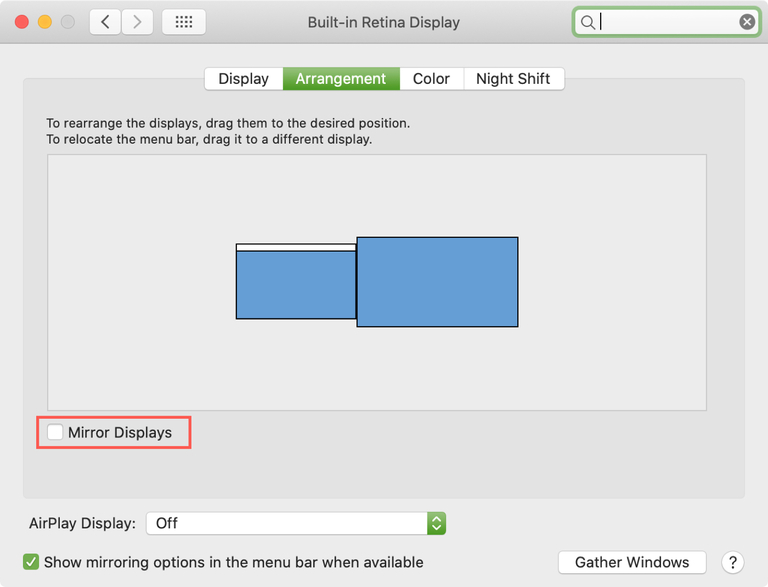
Task: Select the larger display rectangle
Action: (437, 282)
